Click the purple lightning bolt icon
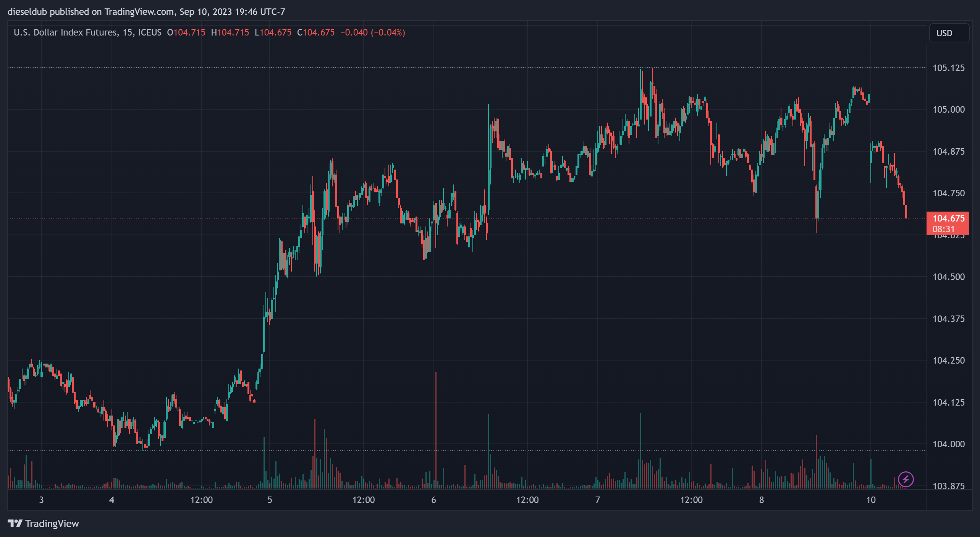This screenshot has width=980, height=537. 906,479
